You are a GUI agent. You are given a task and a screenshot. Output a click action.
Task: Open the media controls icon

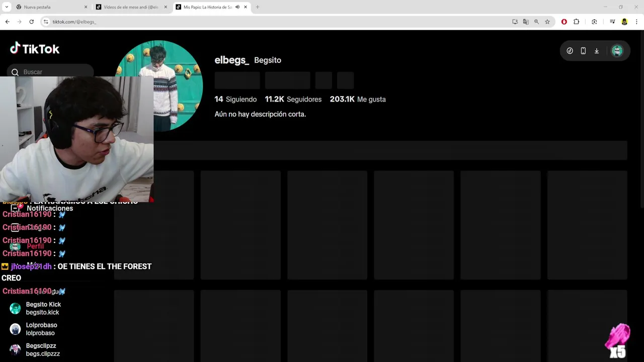tap(612, 22)
